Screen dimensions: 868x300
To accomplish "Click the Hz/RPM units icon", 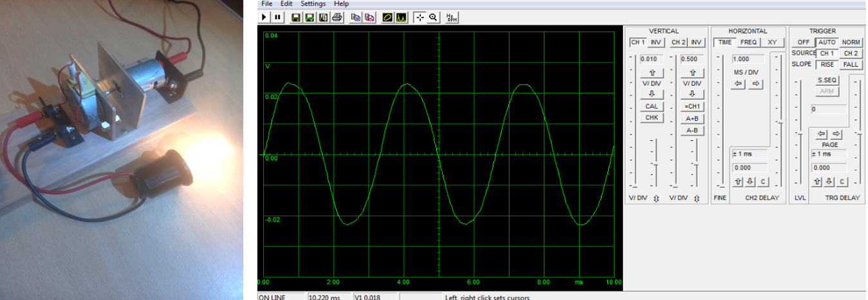I will point(451,17).
